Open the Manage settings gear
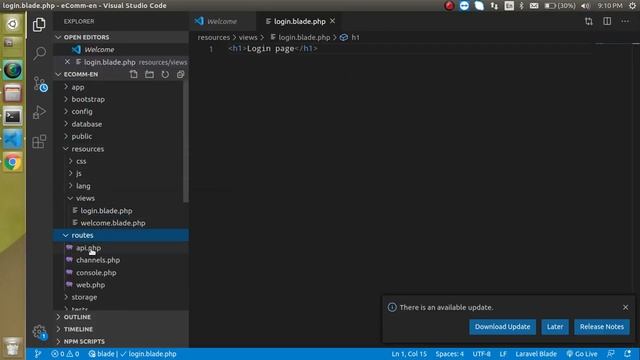The height and width of the screenshot is (360, 640). (x=39, y=331)
